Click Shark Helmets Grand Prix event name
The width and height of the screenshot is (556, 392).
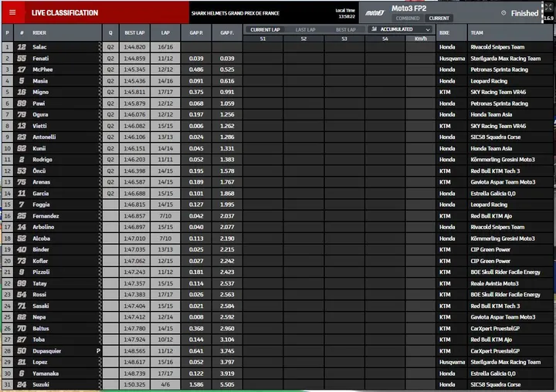tap(236, 13)
